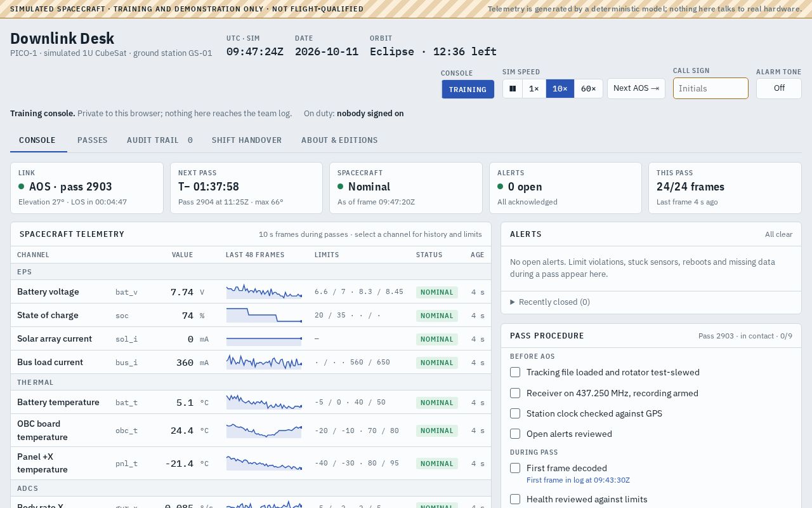Switch sim speed to 60×
This screenshot has width=812, height=508.
(x=589, y=89)
